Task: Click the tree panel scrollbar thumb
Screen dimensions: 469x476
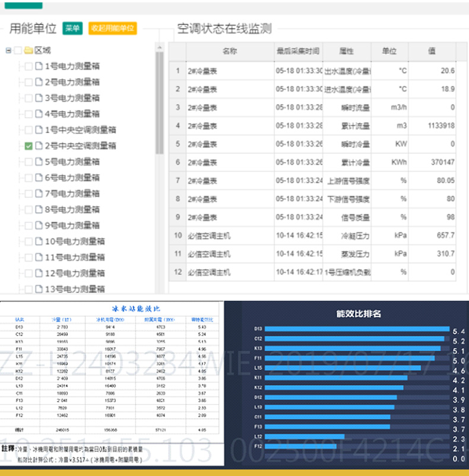Action: [x=160, y=103]
